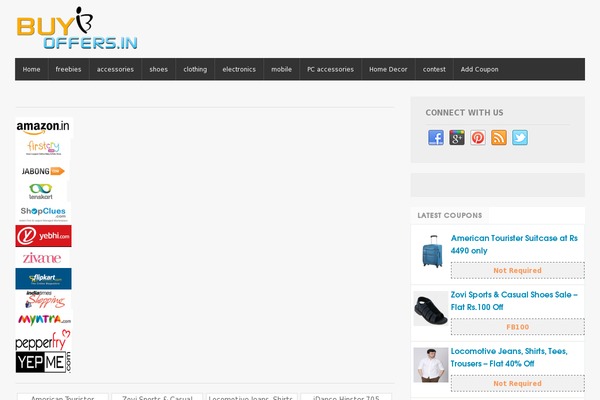Open the contest menu item
Viewport: 600px width, 400px height.
pos(434,69)
